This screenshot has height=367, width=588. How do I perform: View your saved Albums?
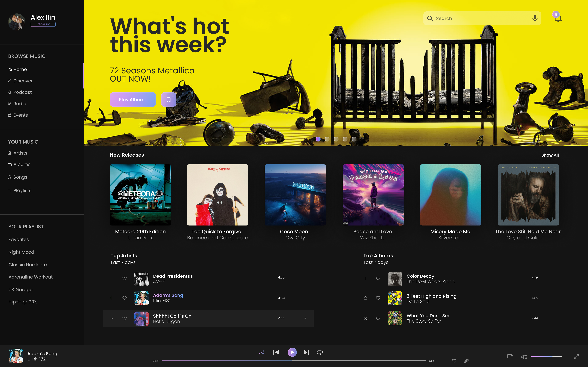coord(22,164)
